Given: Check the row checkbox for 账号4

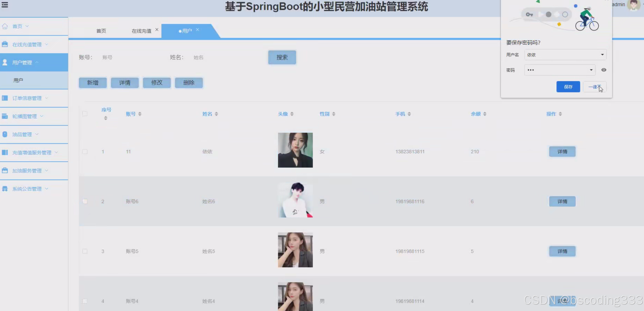Looking at the screenshot, I should [x=85, y=301].
